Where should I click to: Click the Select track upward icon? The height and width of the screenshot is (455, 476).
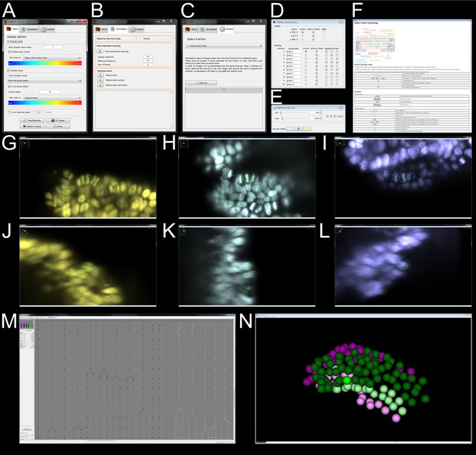100,80
